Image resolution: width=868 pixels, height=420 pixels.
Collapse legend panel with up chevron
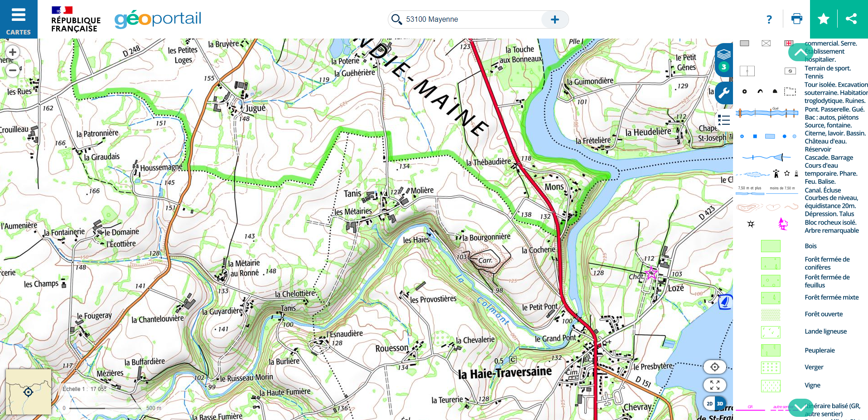pyautogui.click(x=800, y=52)
